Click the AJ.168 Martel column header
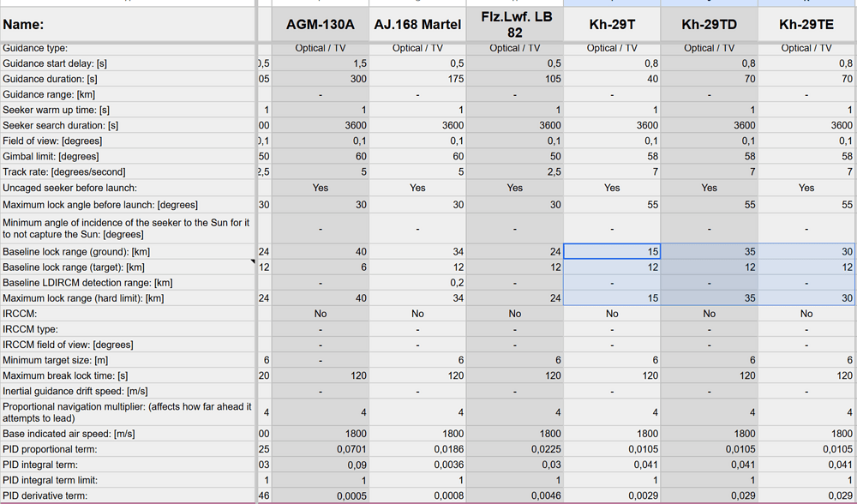 click(x=417, y=25)
